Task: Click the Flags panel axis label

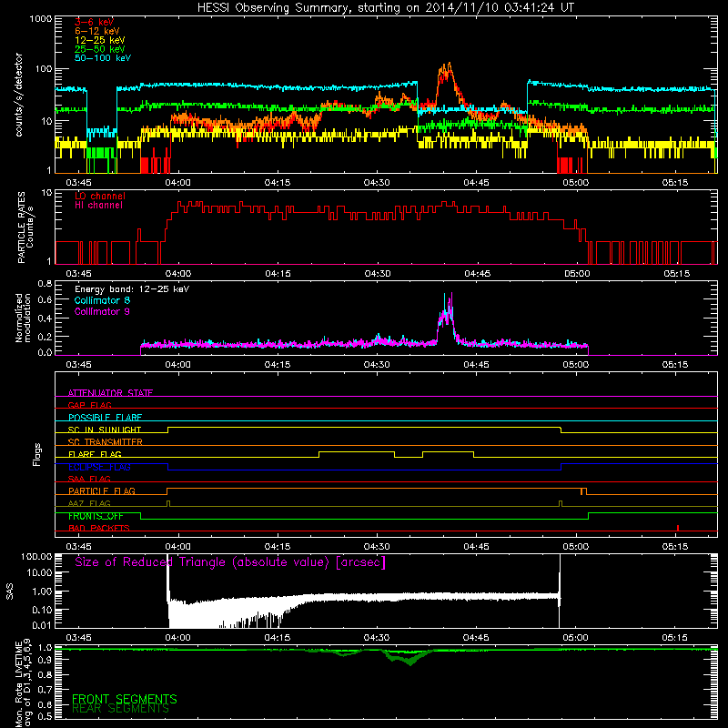Action: (x=37, y=454)
